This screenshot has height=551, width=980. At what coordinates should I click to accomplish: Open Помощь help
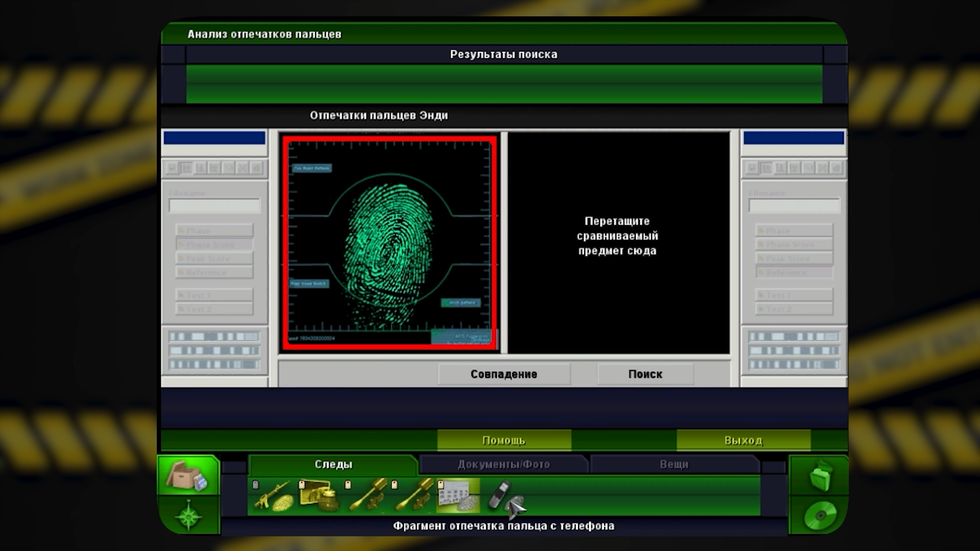pos(504,440)
